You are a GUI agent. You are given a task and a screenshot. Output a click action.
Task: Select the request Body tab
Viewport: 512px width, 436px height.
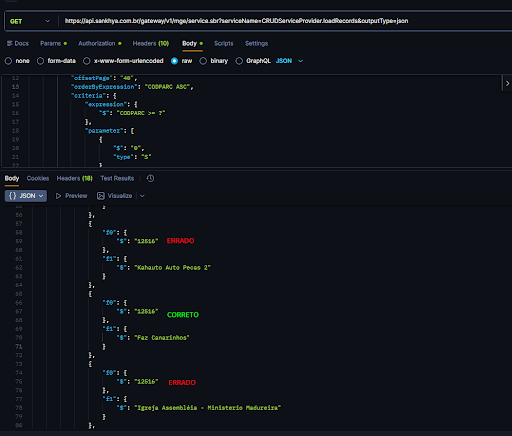pyautogui.click(x=192, y=43)
